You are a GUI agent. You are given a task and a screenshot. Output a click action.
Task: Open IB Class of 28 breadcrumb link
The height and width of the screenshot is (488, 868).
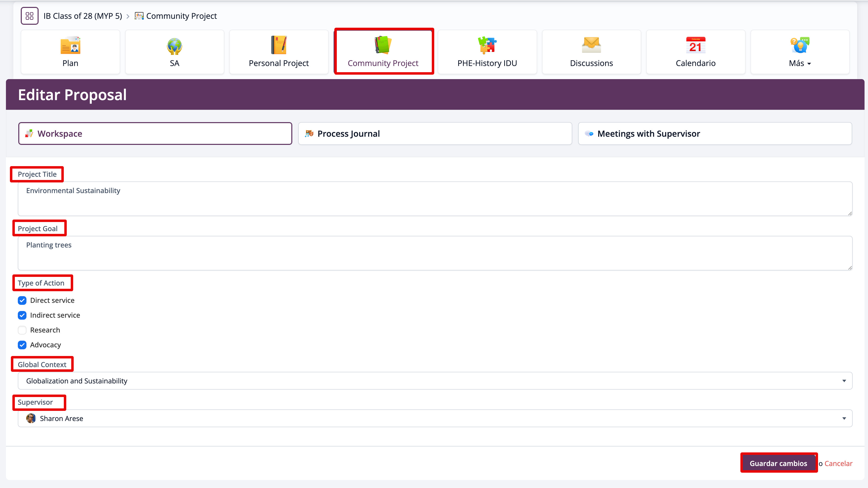coord(83,16)
